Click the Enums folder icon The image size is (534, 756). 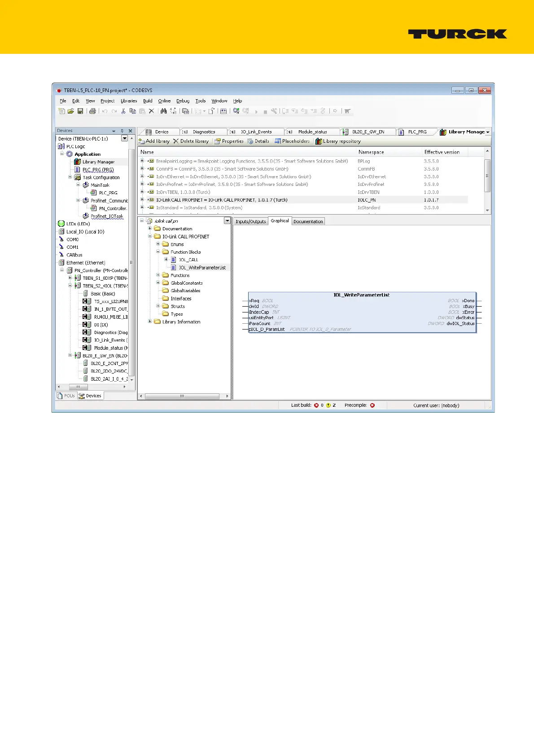click(x=166, y=244)
